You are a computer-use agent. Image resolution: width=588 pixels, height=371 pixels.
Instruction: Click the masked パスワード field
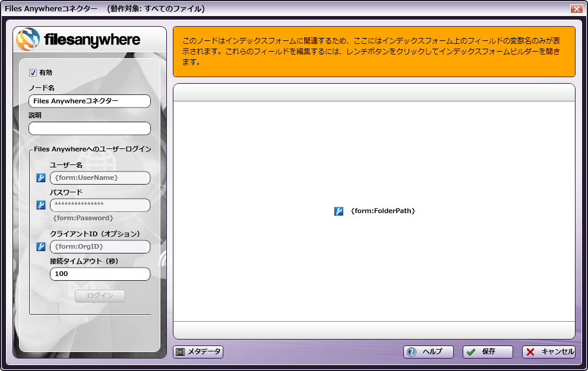100,205
